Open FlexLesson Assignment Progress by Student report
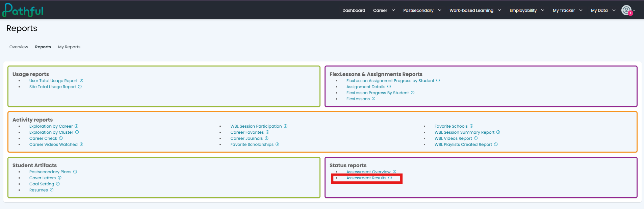Image resolution: width=644 pixels, height=209 pixels. pyautogui.click(x=390, y=81)
